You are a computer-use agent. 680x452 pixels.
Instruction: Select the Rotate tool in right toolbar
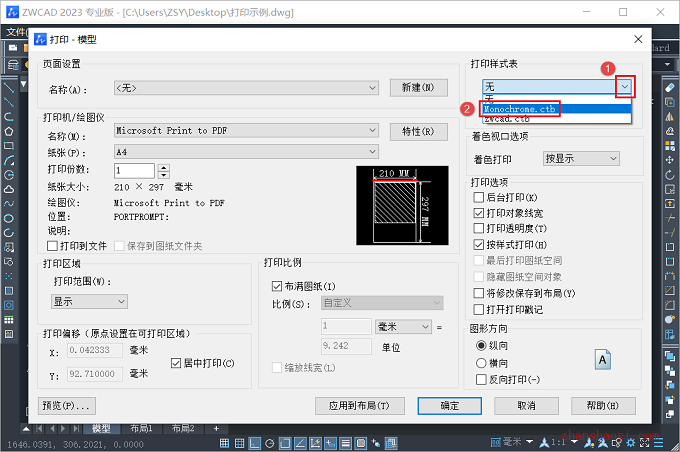[x=670, y=175]
